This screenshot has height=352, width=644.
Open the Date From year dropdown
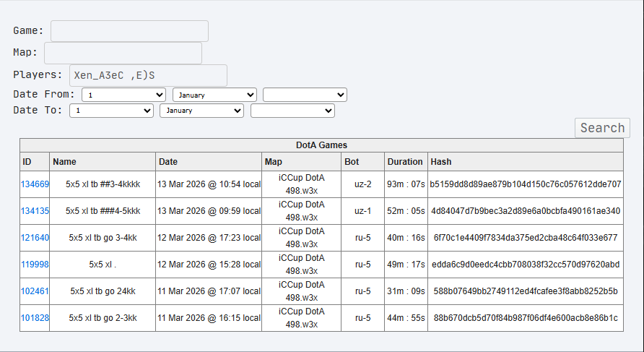pos(305,95)
